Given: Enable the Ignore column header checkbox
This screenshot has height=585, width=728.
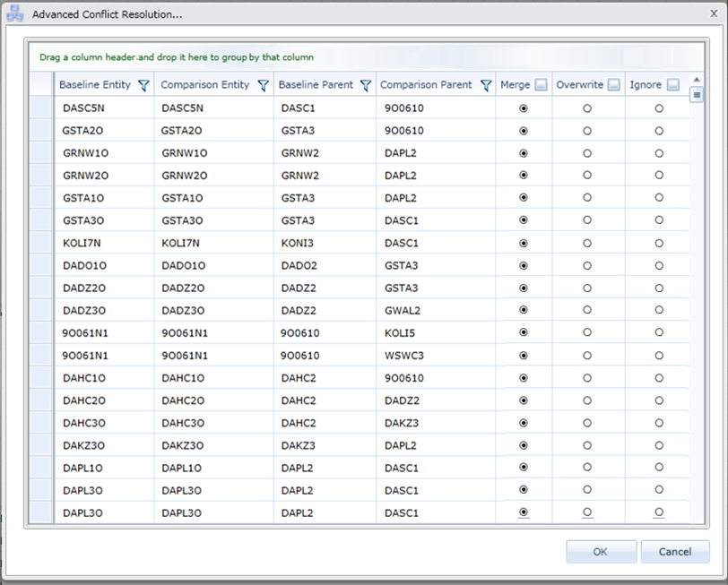Looking at the screenshot, I should point(672,86).
